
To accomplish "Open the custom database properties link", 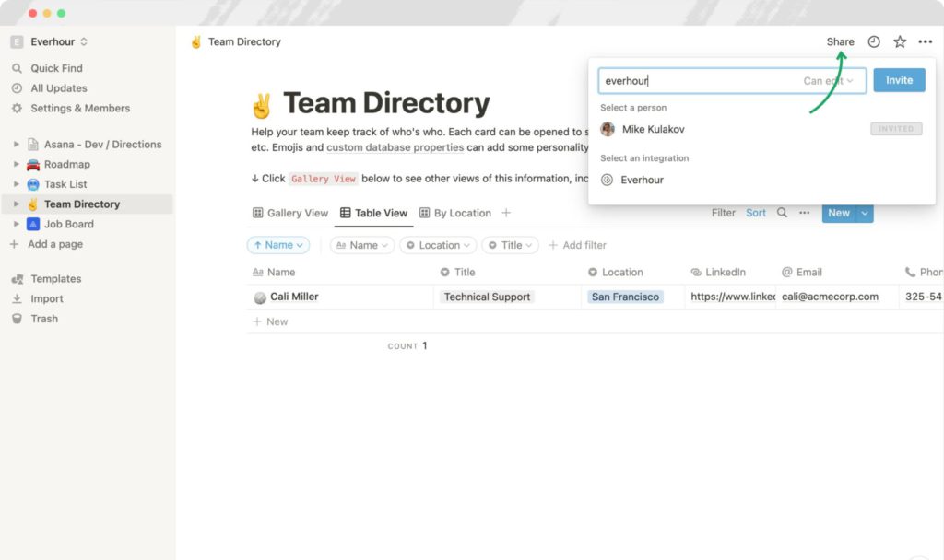I will click(395, 147).
